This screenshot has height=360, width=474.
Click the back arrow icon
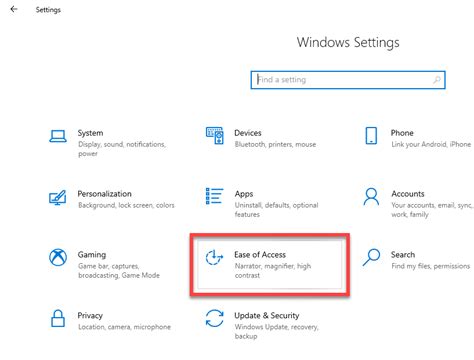(14, 9)
